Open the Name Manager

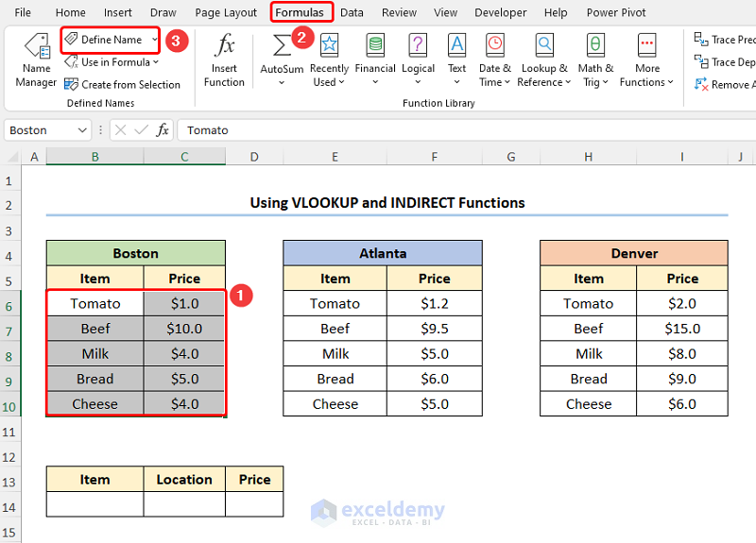pos(36,60)
